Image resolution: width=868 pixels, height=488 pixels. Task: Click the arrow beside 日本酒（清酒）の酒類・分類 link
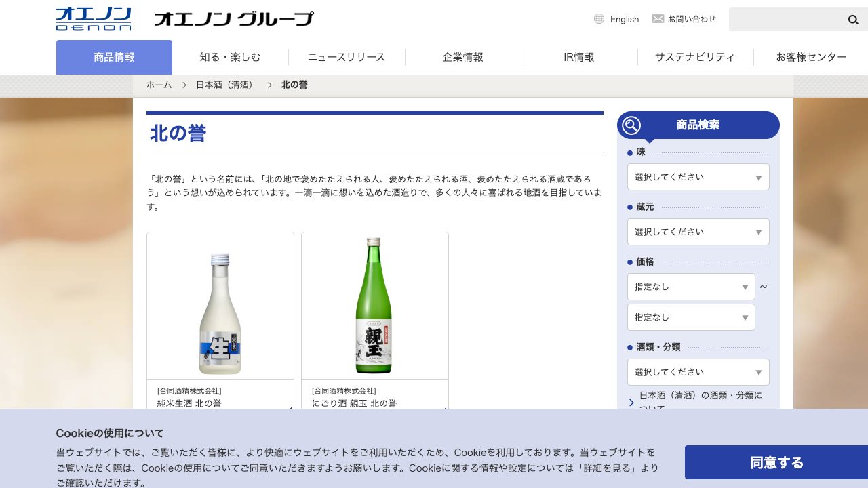pyautogui.click(x=631, y=403)
